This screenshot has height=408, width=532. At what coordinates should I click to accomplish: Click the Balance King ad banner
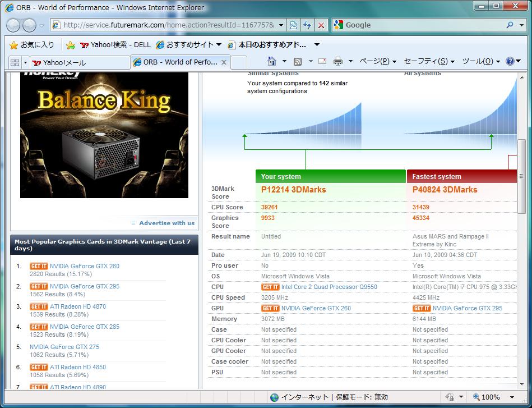point(104,135)
